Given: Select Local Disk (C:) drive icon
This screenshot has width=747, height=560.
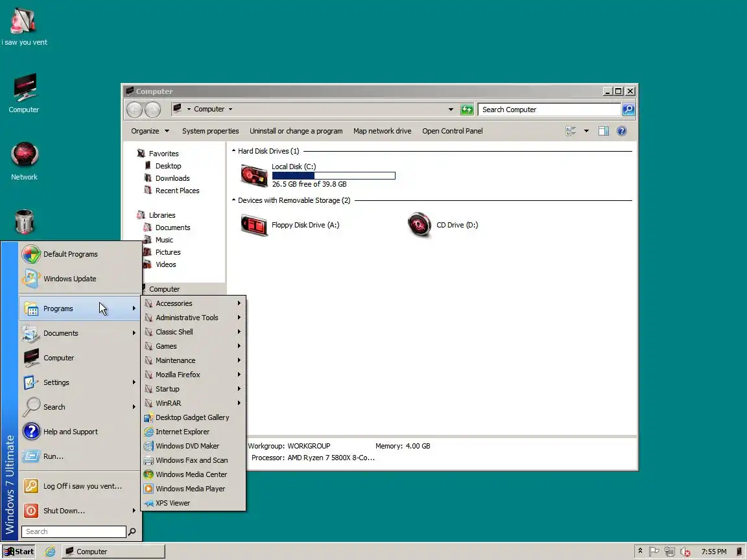Looking at the screenshot, I should click(x=254, y=175).
